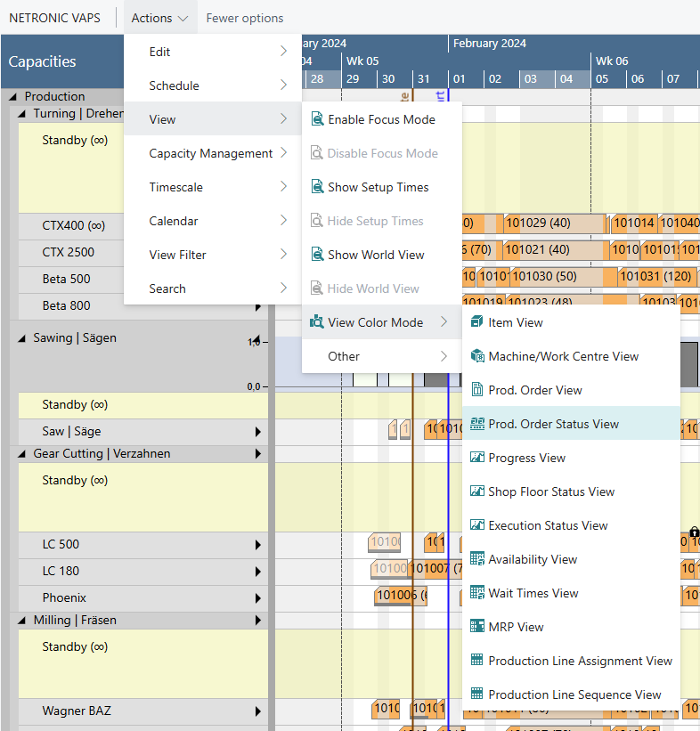Viewport: 700px width, 731px height.
Task: Click the Show World View icon
Action: [317, 255]
